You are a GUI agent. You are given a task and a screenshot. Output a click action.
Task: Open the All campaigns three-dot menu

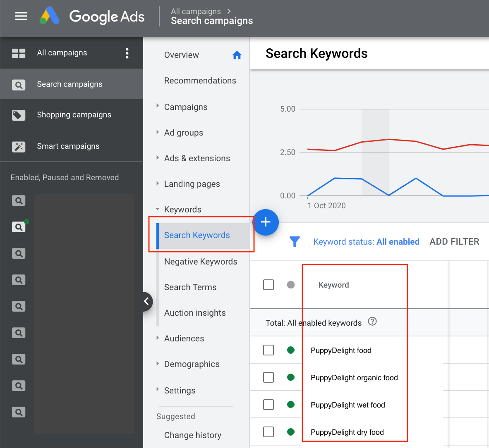tap(127, 53)
